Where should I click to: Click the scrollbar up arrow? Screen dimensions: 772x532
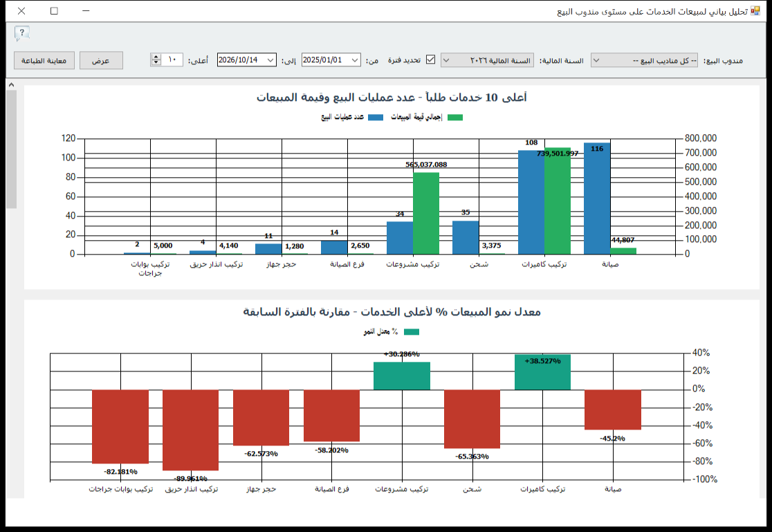pos(11,85)
